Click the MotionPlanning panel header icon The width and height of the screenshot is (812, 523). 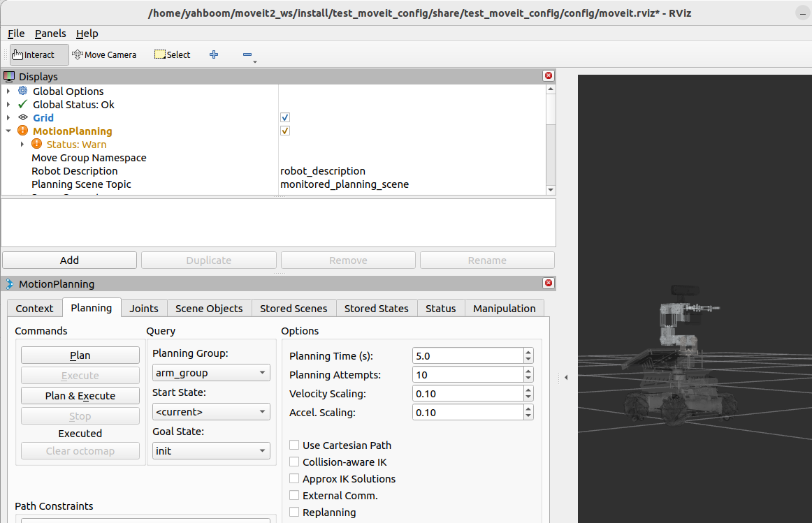pos(9,284)
